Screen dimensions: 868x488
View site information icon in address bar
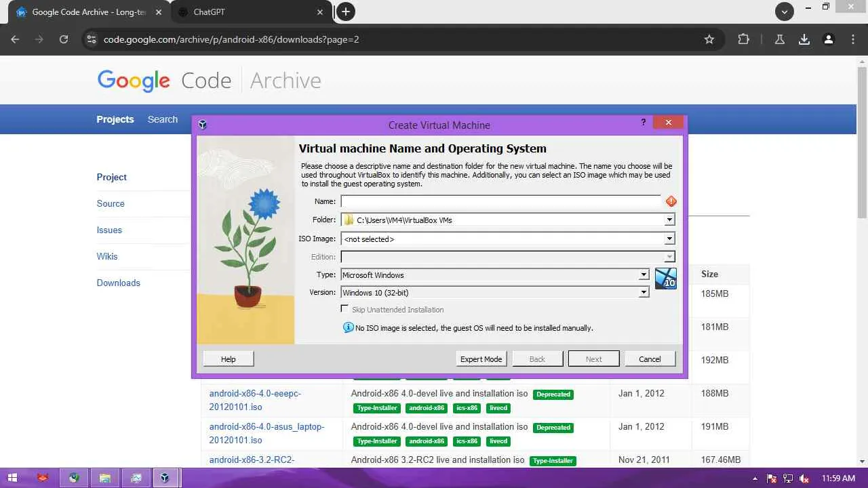[92, 39]
